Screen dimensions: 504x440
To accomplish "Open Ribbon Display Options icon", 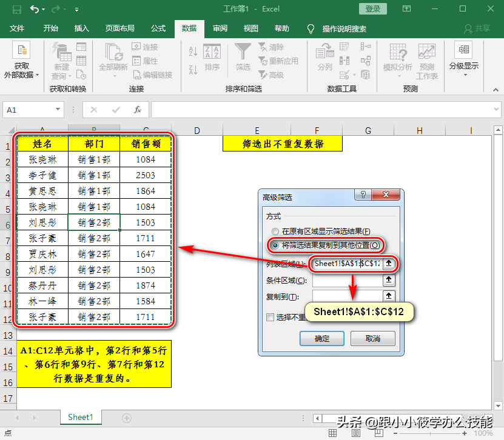I will (406, 8).
